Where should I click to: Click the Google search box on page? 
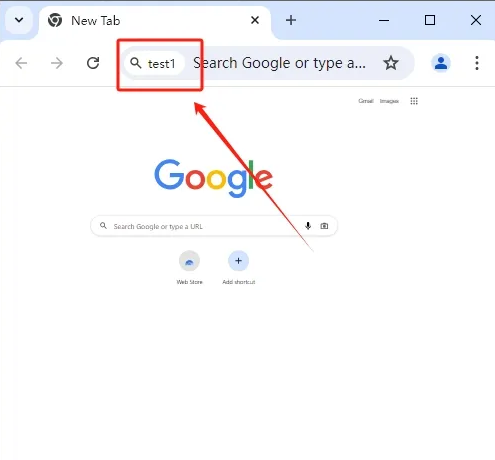pyautogui.click(x=214, y=226)
